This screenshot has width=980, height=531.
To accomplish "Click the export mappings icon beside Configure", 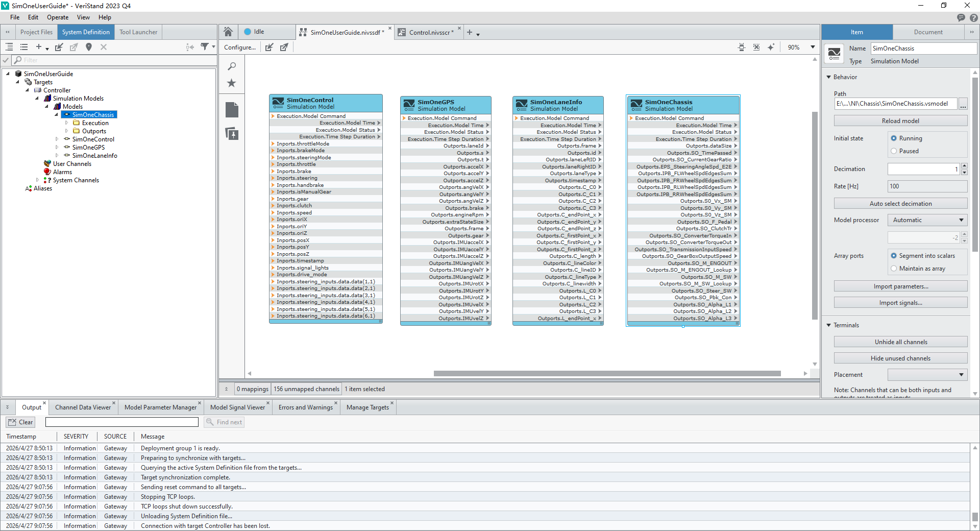I will (284, 47).
